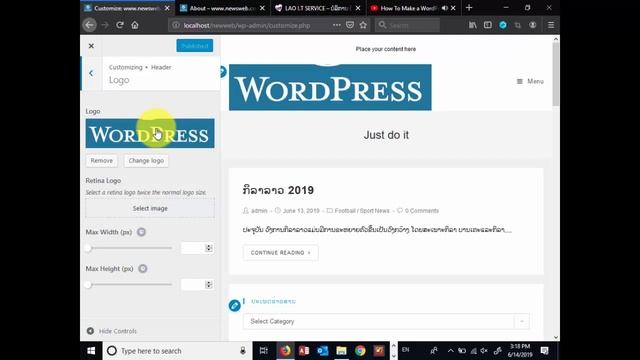The width and height of the screenshot is (640, 360).
Task: Click Hide Controls at the panel bottom
Action: tap(112, 331)
